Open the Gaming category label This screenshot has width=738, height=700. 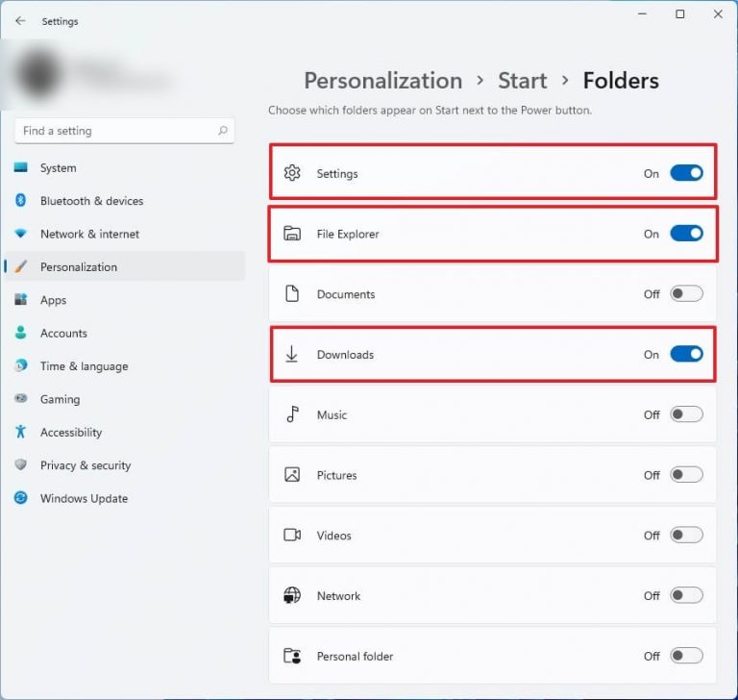click(61, 399)
